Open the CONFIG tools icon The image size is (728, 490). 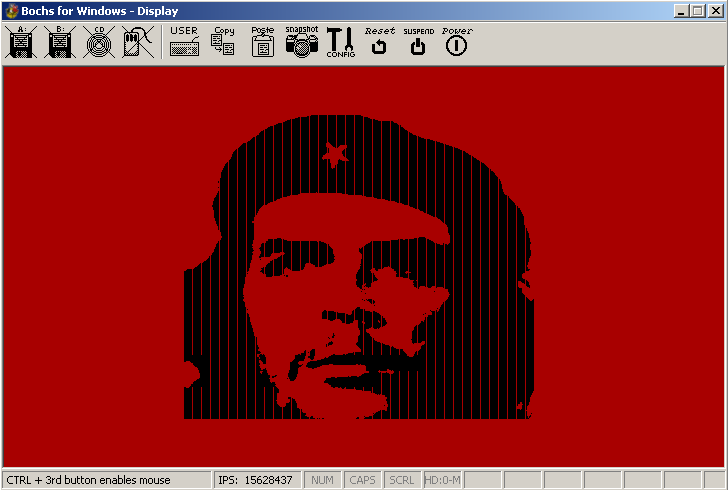point(341,42)
